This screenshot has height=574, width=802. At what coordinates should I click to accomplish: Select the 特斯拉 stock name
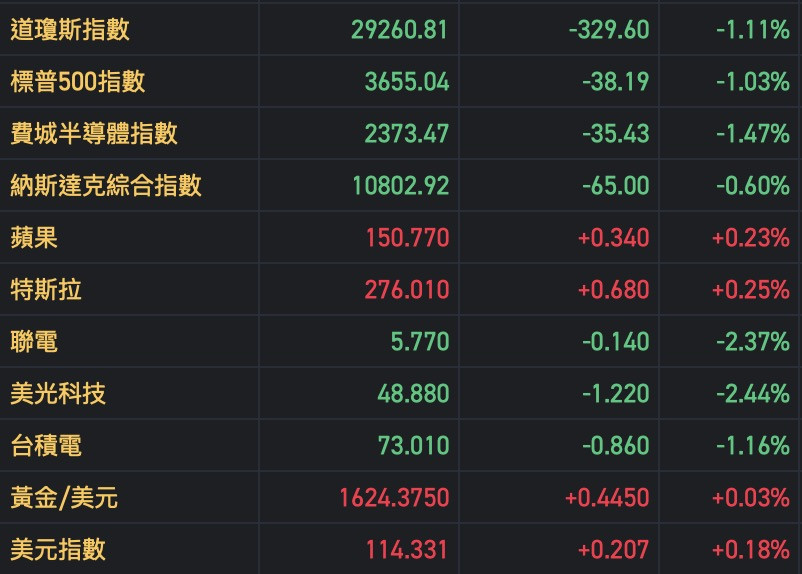(46, 290)
